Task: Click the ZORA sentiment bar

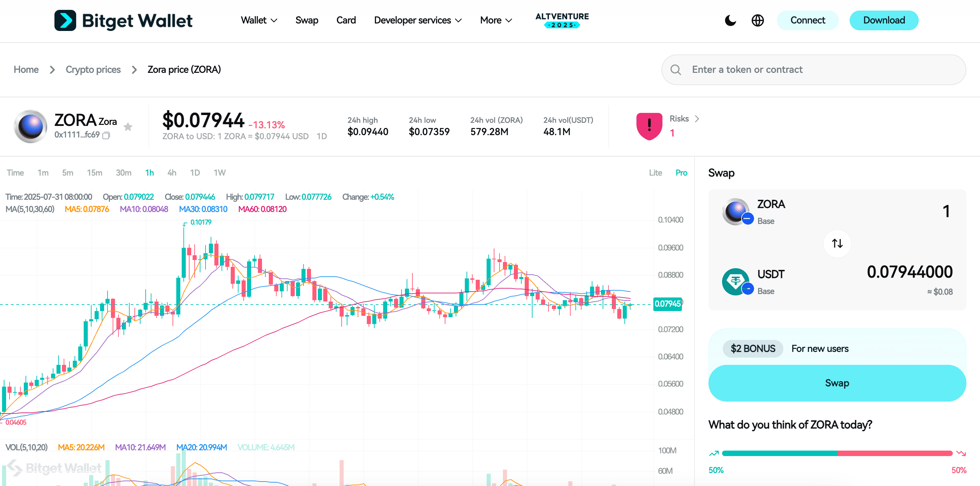Action: (837, 453)
